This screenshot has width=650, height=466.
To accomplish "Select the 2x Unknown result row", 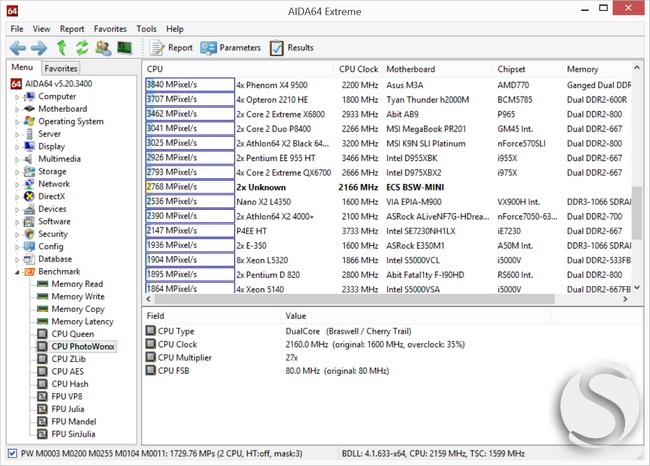I will [x=388, y=187].
